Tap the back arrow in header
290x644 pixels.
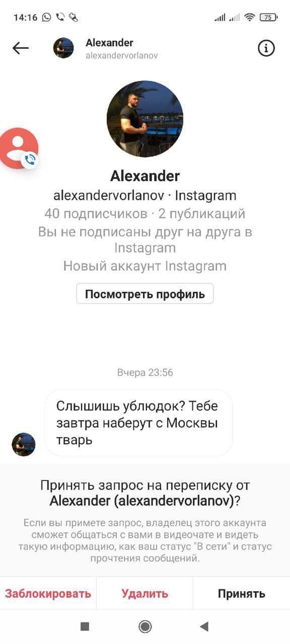click(21, 48)
